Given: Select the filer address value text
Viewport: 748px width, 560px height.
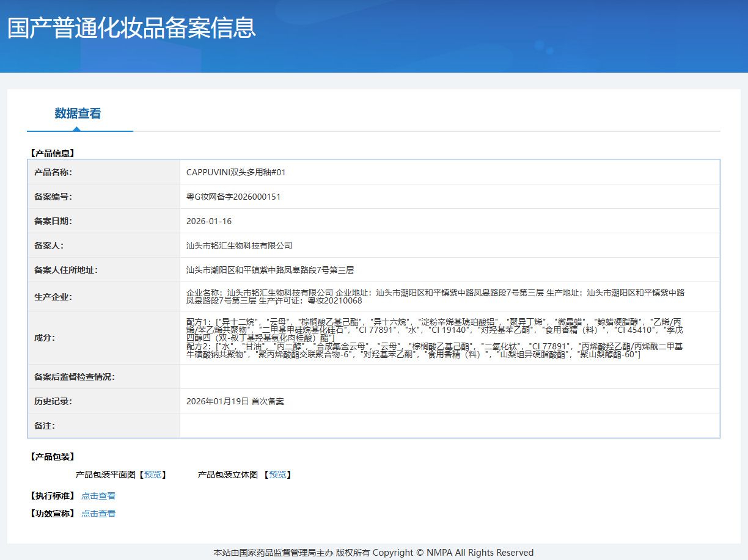Looking at the screenshot, I should click(270, 270).
